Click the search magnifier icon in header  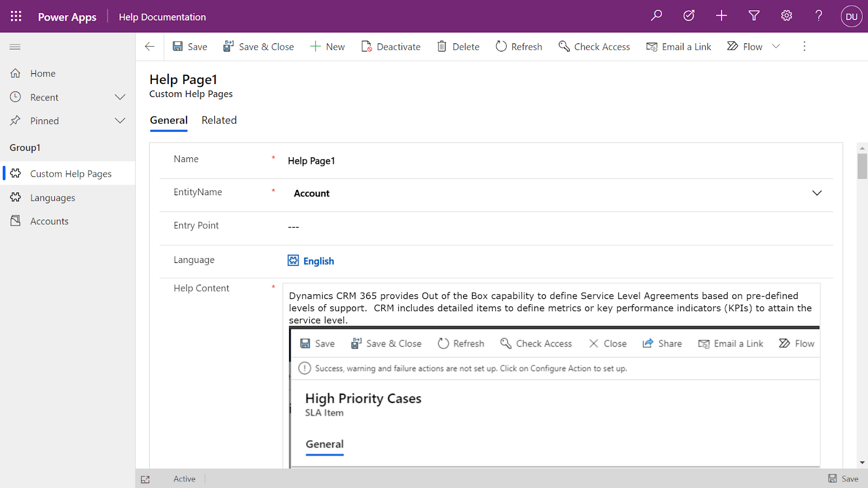(656, 16)
